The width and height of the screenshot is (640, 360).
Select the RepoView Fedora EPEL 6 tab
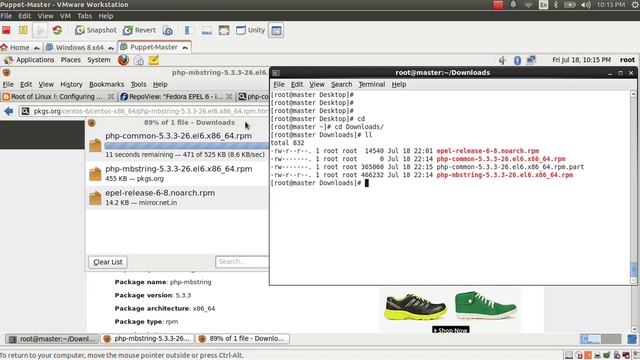point(176,97)
